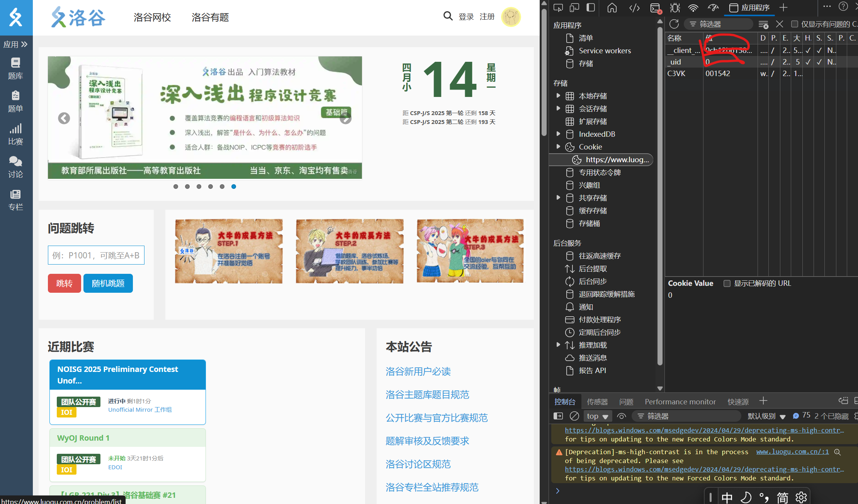Open the 默认级别 log level dropdown
Image resolution: width=858 pixels, height=504 pixels.
(766, 416)
